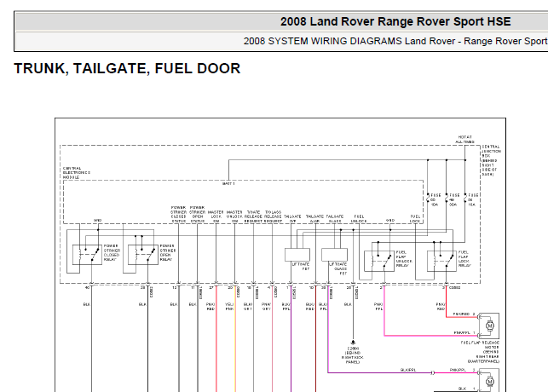
Task: Click the "TRUNK, TAILGATE, FUEL DOOR" heading
Action: pos(127,68)
